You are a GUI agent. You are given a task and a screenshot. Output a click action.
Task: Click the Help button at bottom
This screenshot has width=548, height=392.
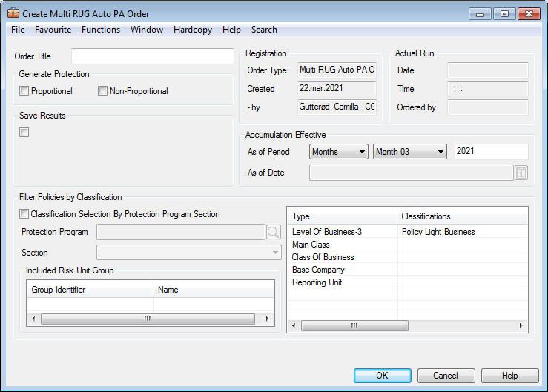(510, 376)
